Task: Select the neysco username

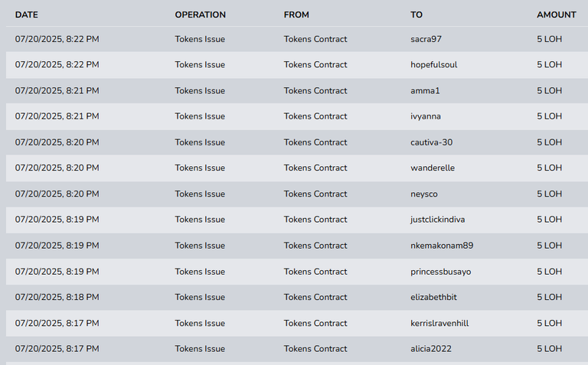Action: coord(424,194)
